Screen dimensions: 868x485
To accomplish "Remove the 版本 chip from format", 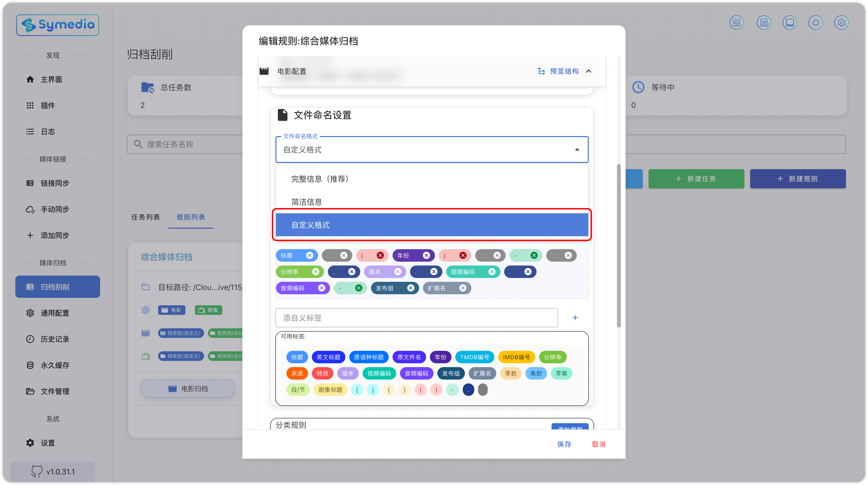I will (398, 272).
